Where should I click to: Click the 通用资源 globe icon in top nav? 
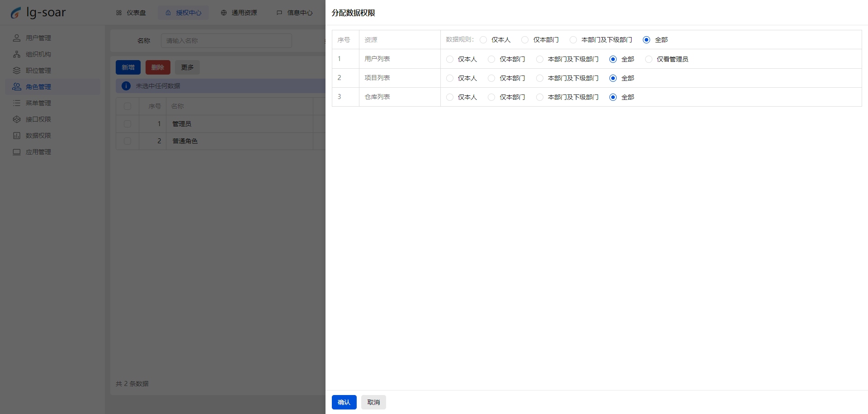click(224, 13)
